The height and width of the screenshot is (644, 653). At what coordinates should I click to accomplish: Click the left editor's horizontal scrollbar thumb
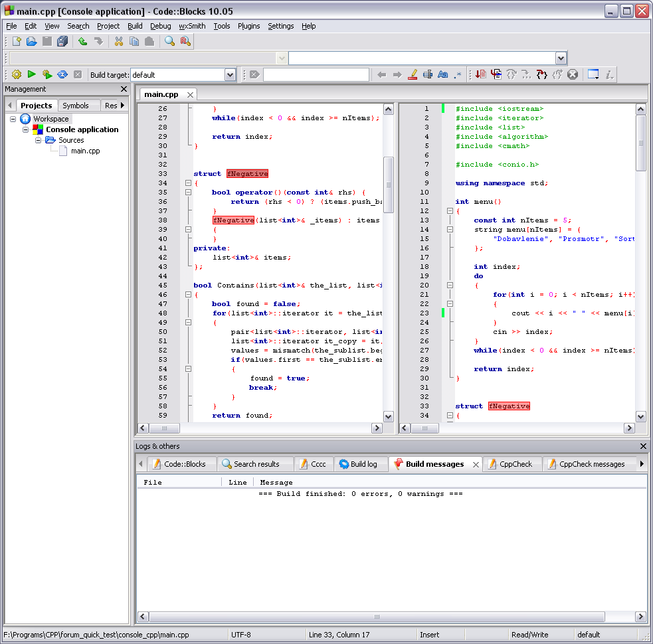164,429
